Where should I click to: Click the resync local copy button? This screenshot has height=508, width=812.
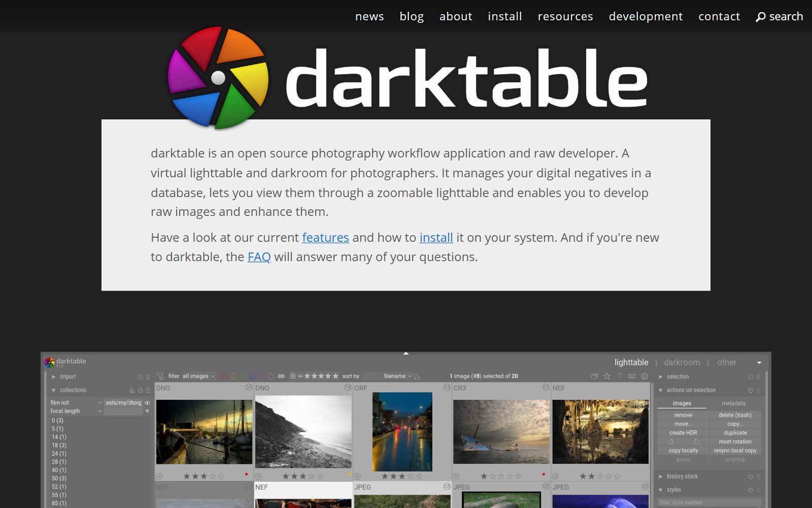point(735,451)
